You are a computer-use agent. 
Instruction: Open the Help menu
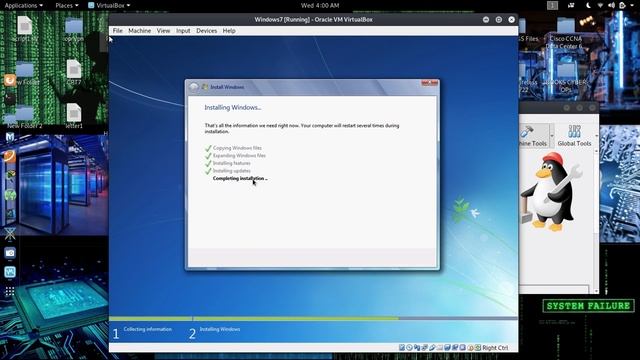point(229,31)
